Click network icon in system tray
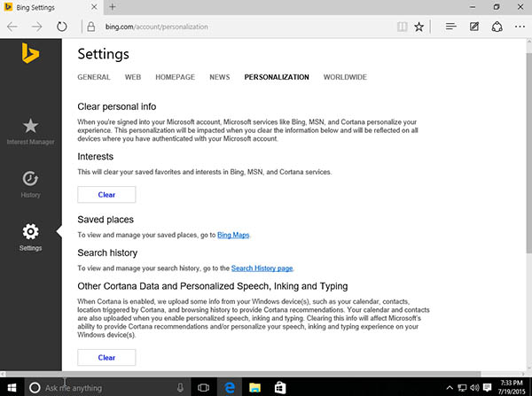The width and height of the screenshot is (532, 396). click(x=462, y=387)
